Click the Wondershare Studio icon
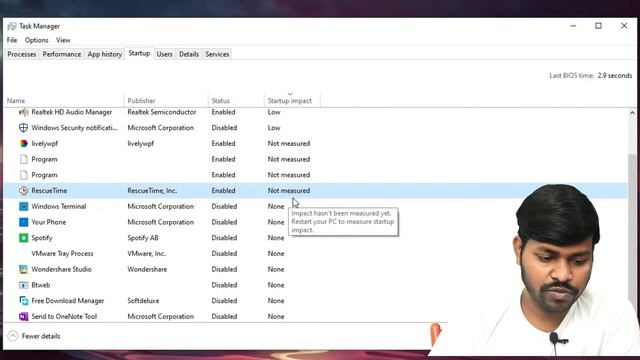Viewport: 640px width, 360px height. coord(23,269)
